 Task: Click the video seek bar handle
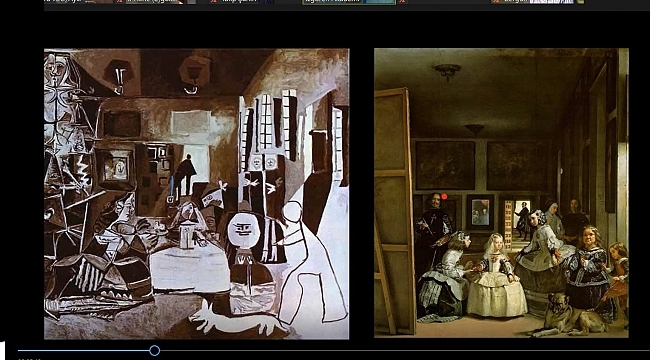tap(155, 351)
